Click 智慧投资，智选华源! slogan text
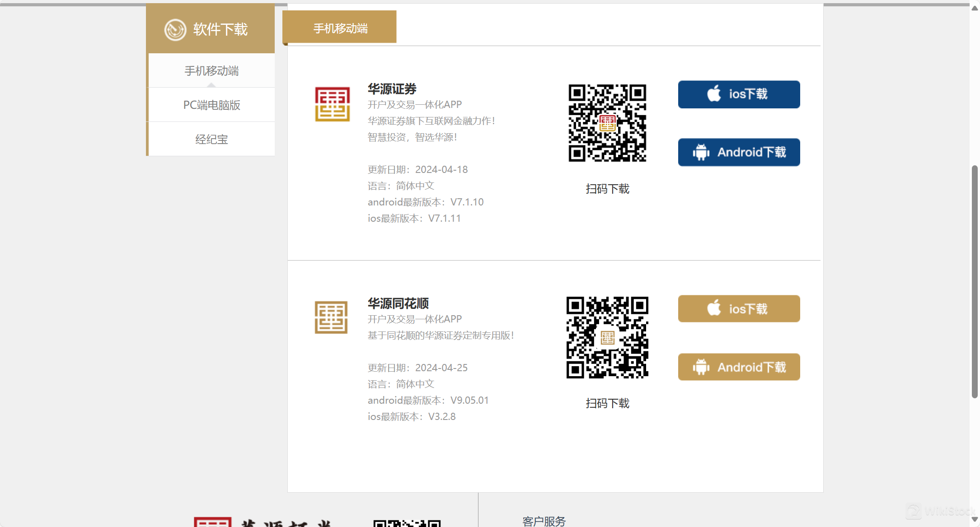Image resolution: width=980 pixels, height=527 pixels. click(x=413, y=137)
